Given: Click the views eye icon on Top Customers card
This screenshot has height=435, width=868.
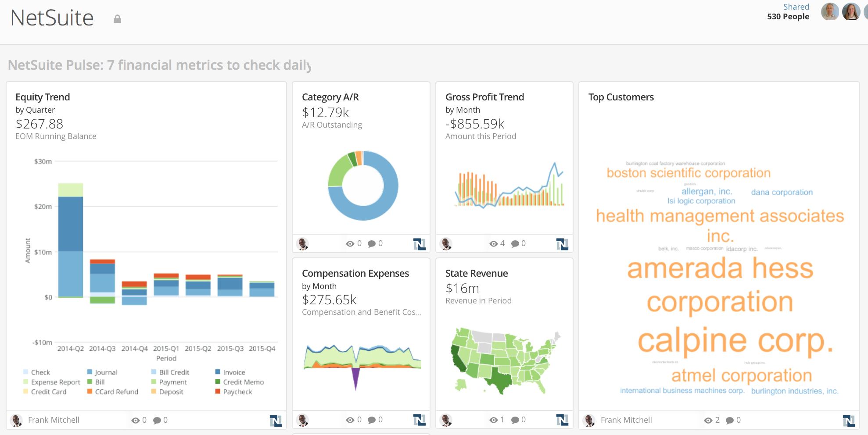Looking at the screenshot, I should pos(708,420).
